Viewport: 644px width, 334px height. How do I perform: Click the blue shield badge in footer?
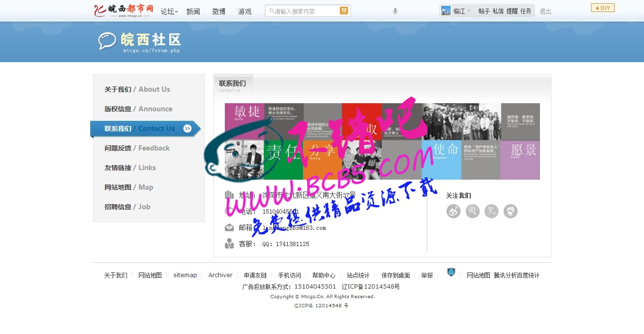coord(451,272)
